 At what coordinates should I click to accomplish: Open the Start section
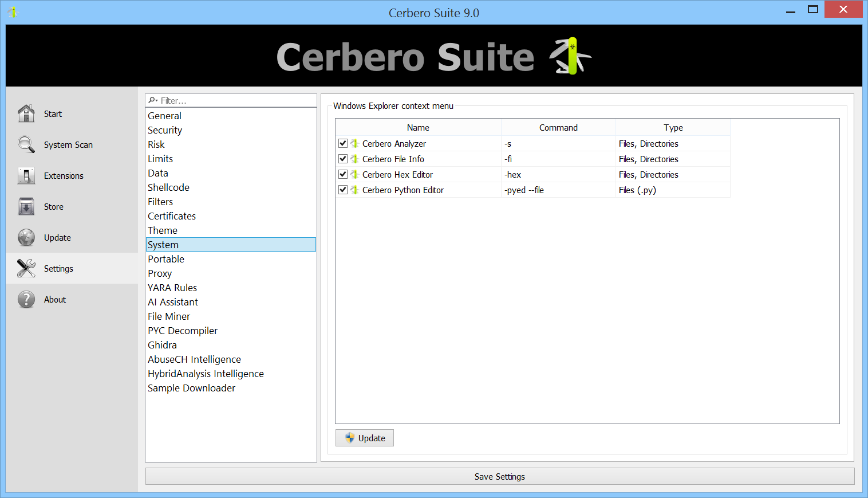(72, 113)
